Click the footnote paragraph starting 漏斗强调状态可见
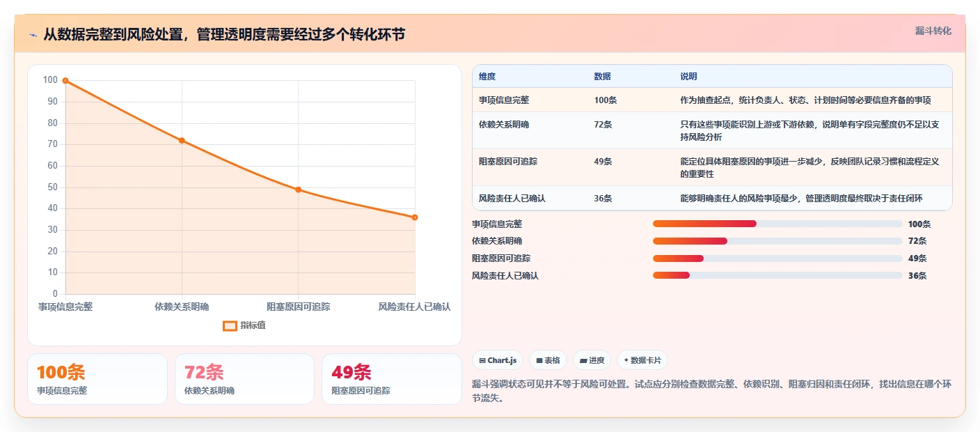This screenshot has width=980, height=432. [x=711, y=391]
